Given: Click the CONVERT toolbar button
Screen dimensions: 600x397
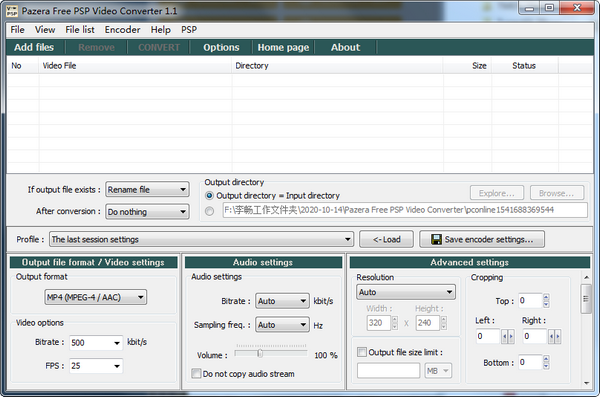Looking at the screenshot, I should click(x=159, y=47).
